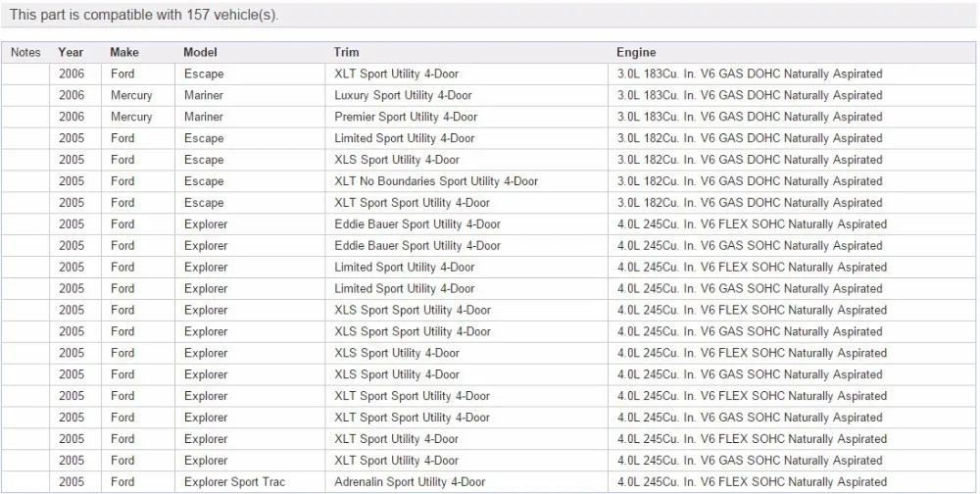Click year 2005 in the Explorer Sport Trac row
This screenshot has width=980, height=494.
[72, 482]
